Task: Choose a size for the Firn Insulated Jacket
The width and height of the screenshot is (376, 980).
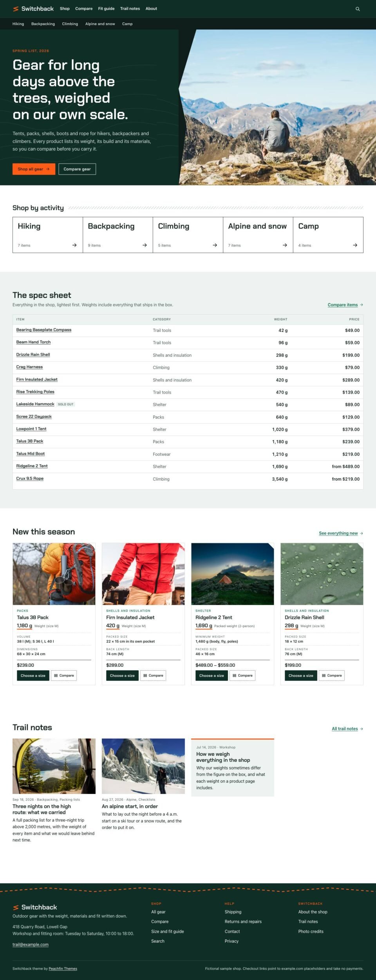Action: tap(122, 676)
